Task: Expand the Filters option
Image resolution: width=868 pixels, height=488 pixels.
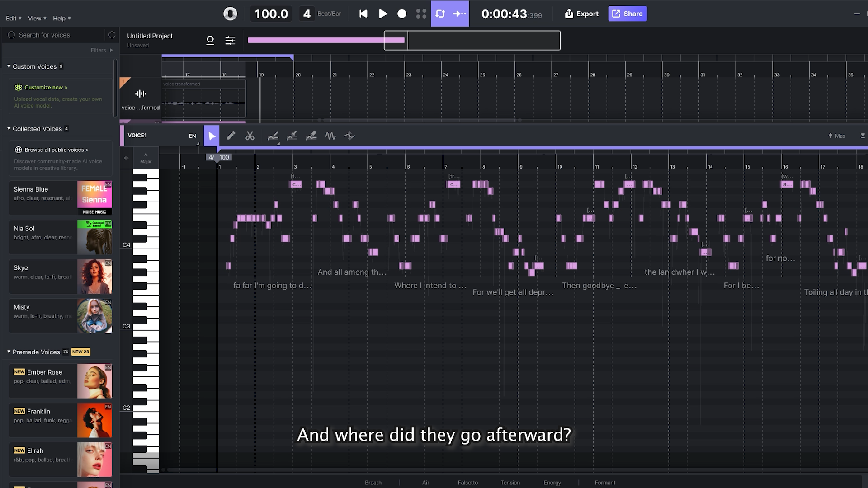Action: 101,50
